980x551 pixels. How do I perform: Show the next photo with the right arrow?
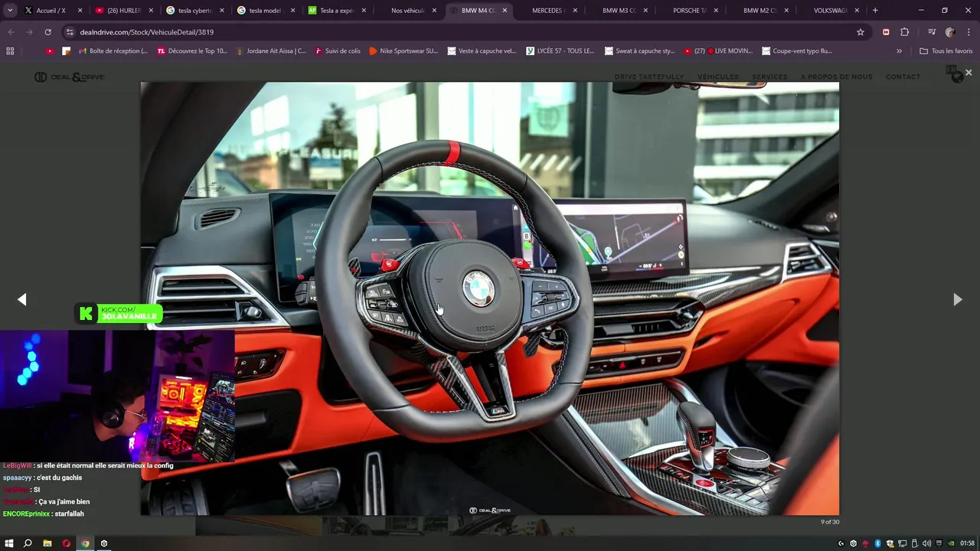pos(957,299)
